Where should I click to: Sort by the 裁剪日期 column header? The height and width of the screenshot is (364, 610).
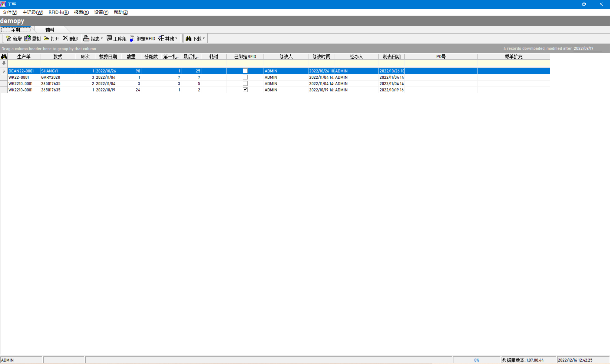[108, 57]
